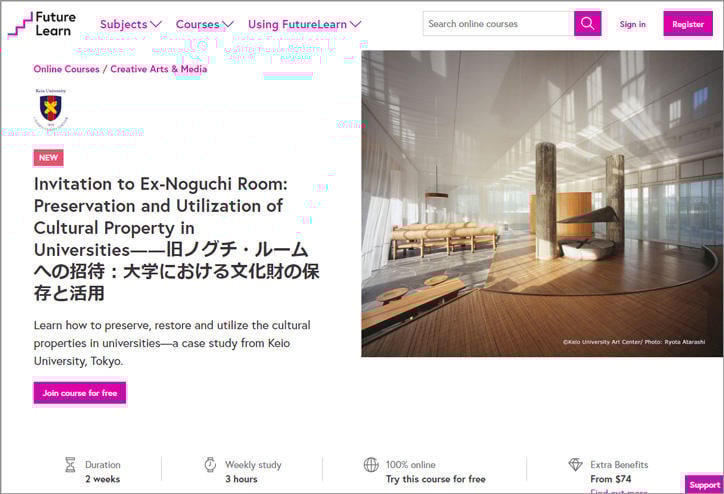Click the '3 hours' weekly study text
Viewport: 724px width, 494px height.
241,479
